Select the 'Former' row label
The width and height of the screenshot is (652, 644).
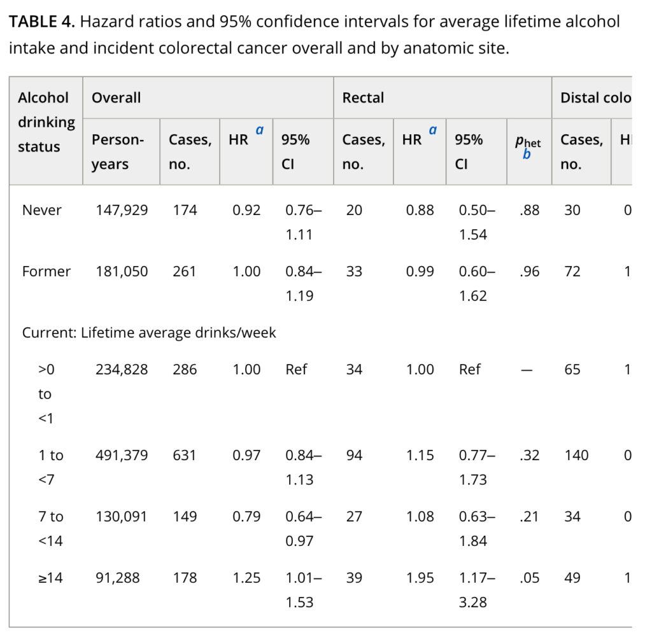coord(46,271)
